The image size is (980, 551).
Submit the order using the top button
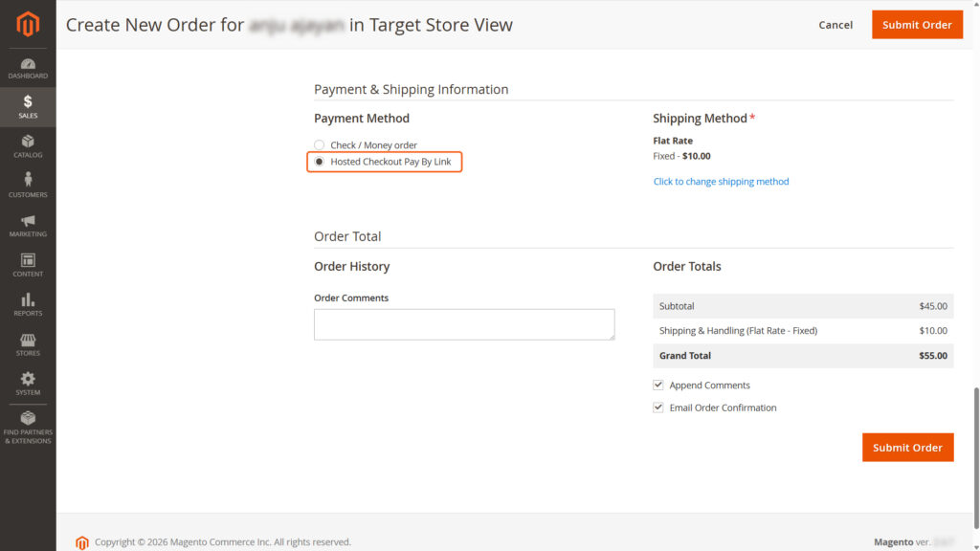tap(916, 24)
